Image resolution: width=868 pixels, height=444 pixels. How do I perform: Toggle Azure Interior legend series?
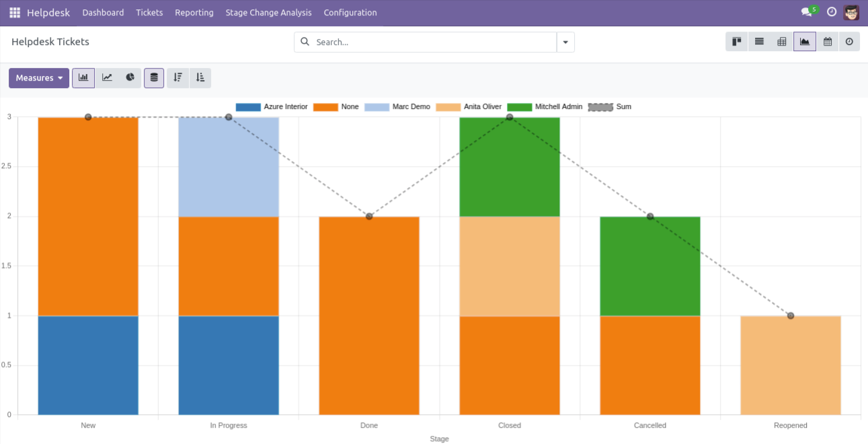click(272, 107)
